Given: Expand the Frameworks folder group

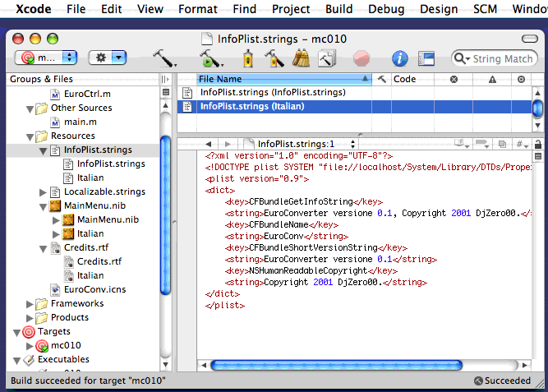Looking at the screenshot, I should pos(29,304).
